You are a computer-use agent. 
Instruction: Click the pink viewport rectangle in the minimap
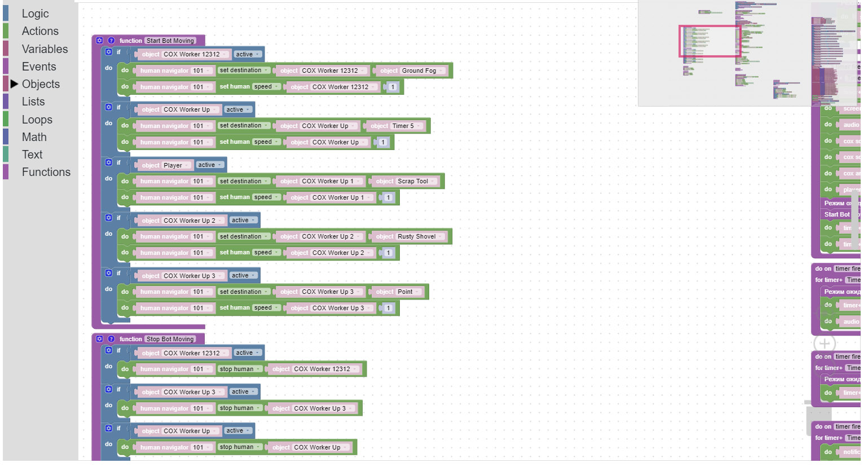point(710,41)
